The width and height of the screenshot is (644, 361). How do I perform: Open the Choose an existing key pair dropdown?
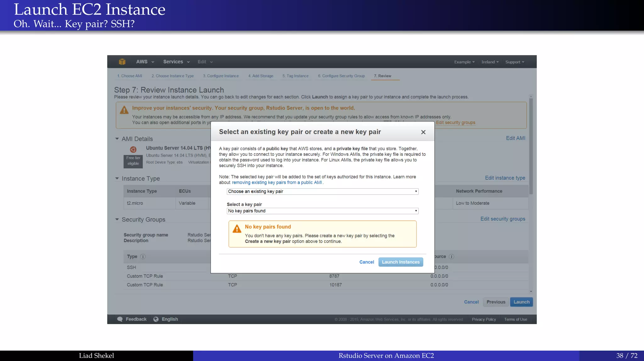[323, 191]
